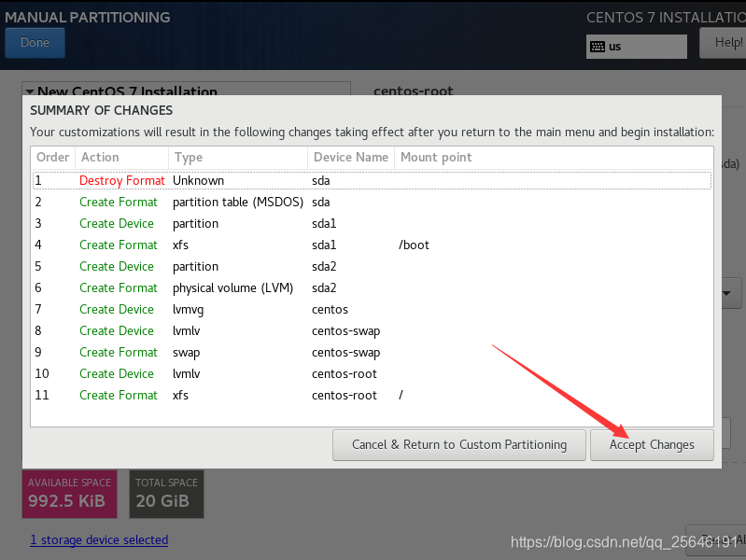Image resolution: width=746 pixels, height=560 pixels.
Task: Open the 1 storage device selected link
Action: click(99, 540)
